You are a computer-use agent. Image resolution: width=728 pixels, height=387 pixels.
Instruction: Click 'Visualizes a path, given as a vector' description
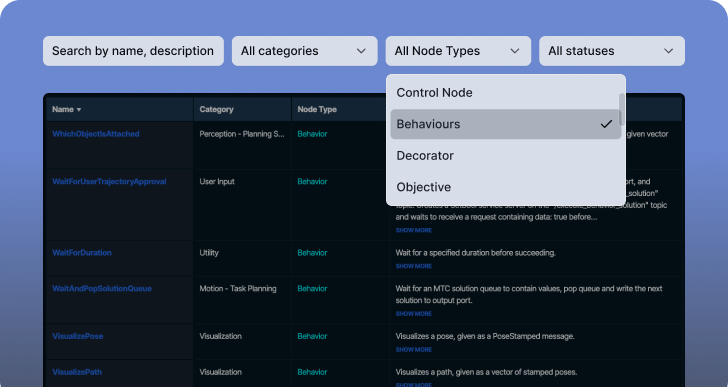[486, 372]
